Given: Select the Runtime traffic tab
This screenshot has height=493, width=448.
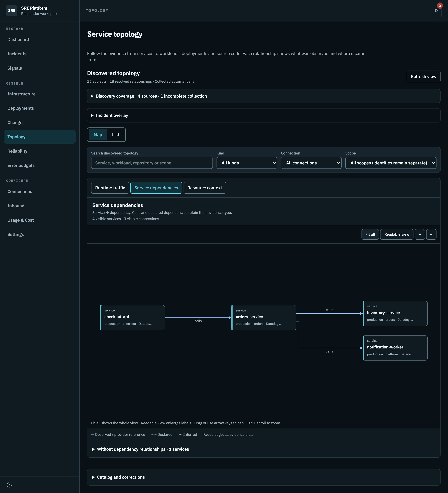Looking at the screenshot, I should (110, 188).
